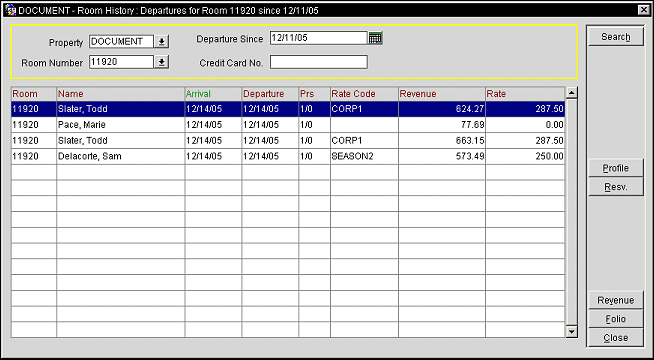Viewport: 654px width, 360px height.
Task: Sort by the Arrival column header
Action: coord(213,94)
